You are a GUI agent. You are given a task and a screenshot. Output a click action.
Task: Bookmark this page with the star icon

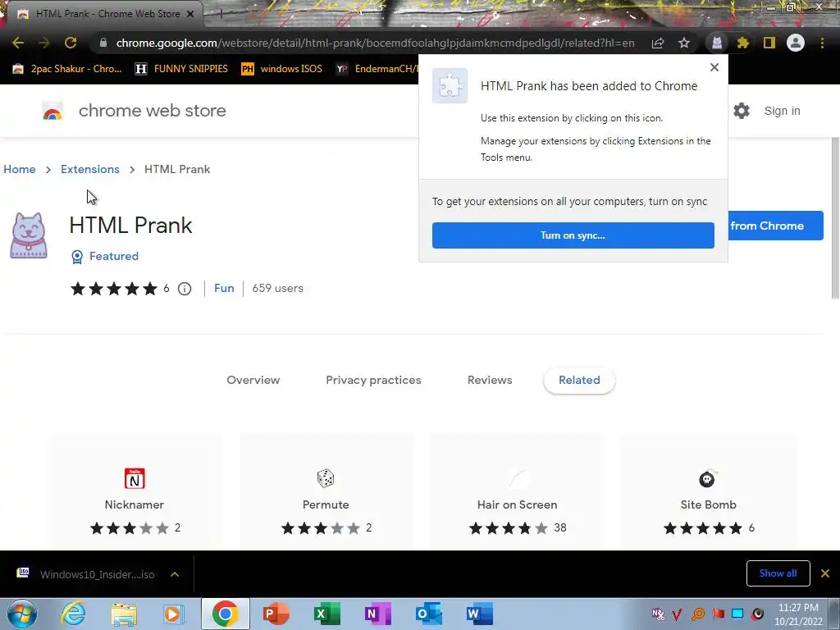coord(684,43)
